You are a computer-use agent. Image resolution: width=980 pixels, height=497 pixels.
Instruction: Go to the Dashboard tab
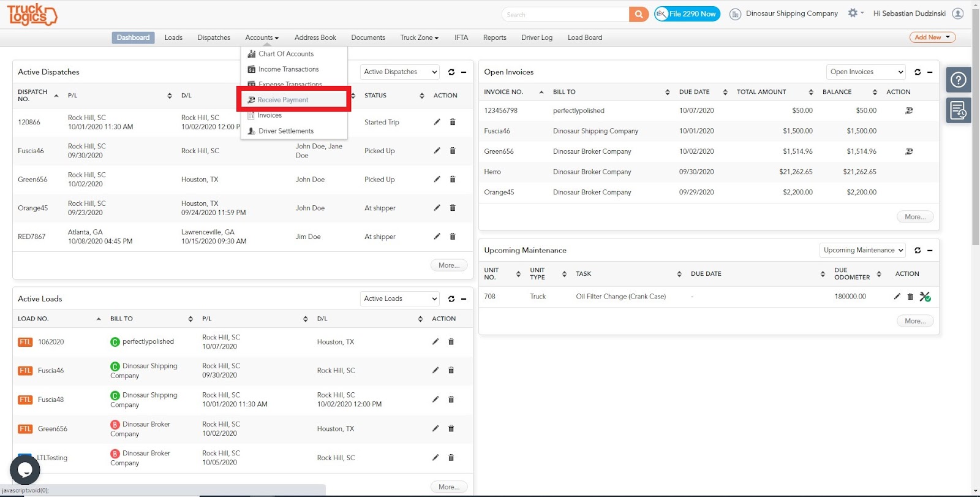[133, 37]
